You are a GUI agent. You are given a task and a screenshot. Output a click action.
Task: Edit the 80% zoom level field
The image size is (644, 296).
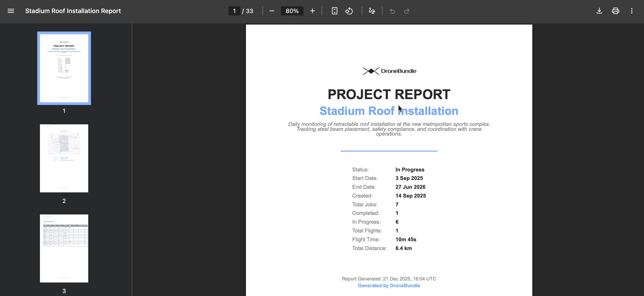coord(292,11)
